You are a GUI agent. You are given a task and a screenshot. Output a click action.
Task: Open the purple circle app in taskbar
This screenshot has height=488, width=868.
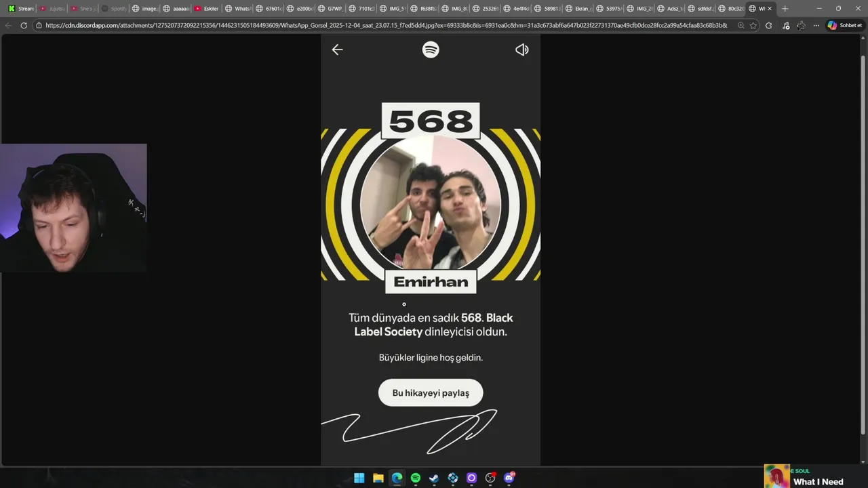[472, 478]
